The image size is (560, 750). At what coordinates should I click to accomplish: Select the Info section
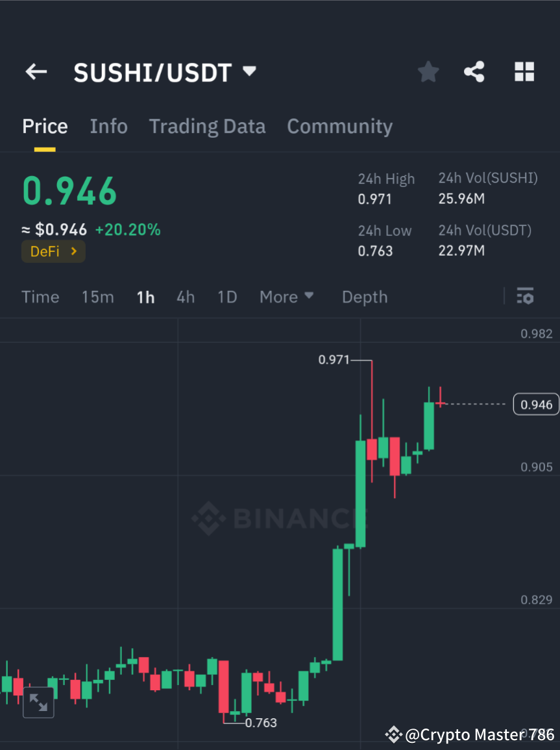[x=108, y=126]
